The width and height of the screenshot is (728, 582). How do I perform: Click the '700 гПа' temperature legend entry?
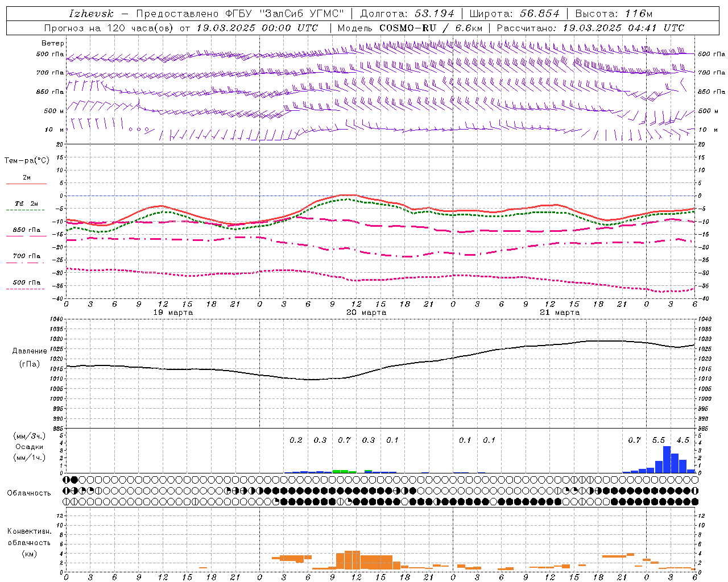click(x=27, y=256)
